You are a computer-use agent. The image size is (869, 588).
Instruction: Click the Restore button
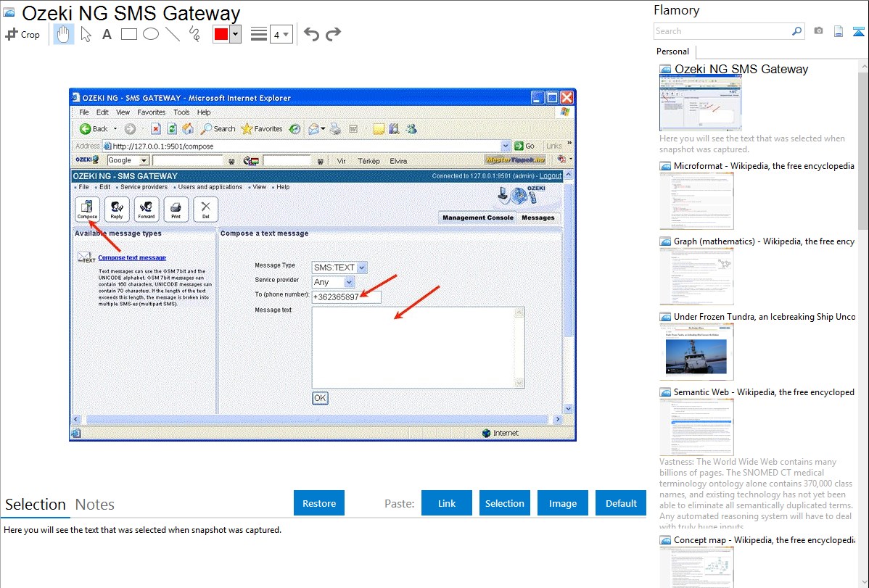click(319, 503)
